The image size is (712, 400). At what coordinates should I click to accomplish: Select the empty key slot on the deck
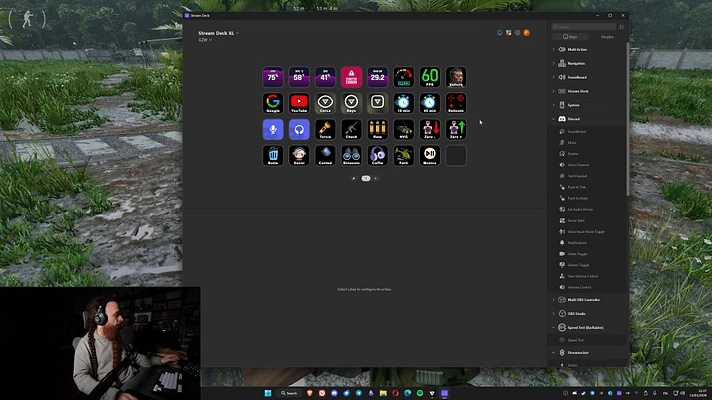[456, 155]
